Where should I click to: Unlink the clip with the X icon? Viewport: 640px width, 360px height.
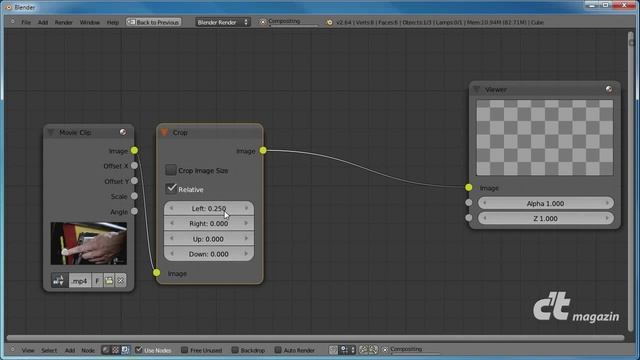(120, 281)
